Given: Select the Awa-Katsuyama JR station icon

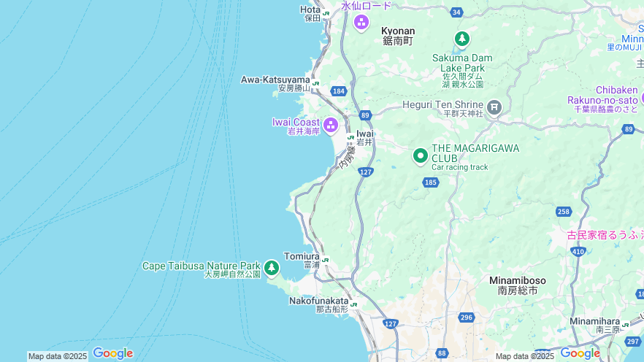Looking at the screenshot, I should 316,83.
